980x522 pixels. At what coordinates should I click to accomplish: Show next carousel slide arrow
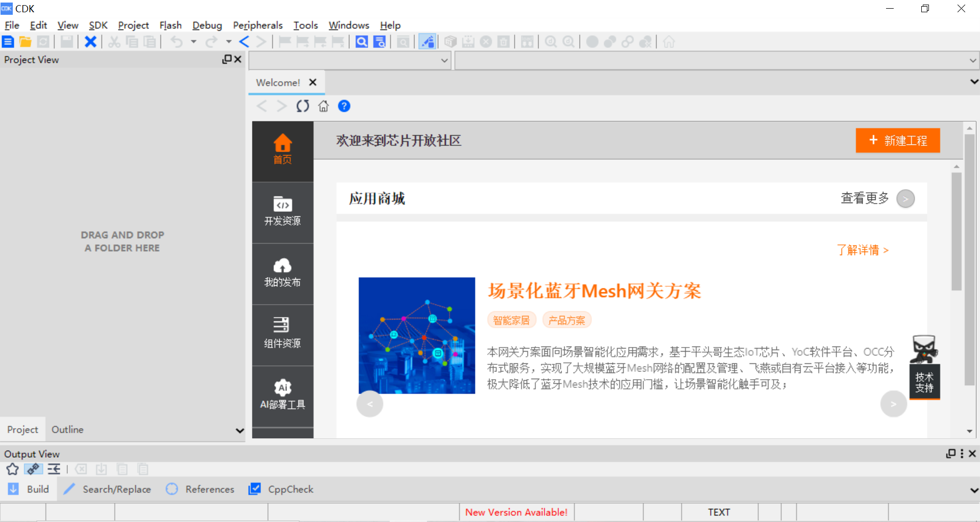tap(894, 404)
